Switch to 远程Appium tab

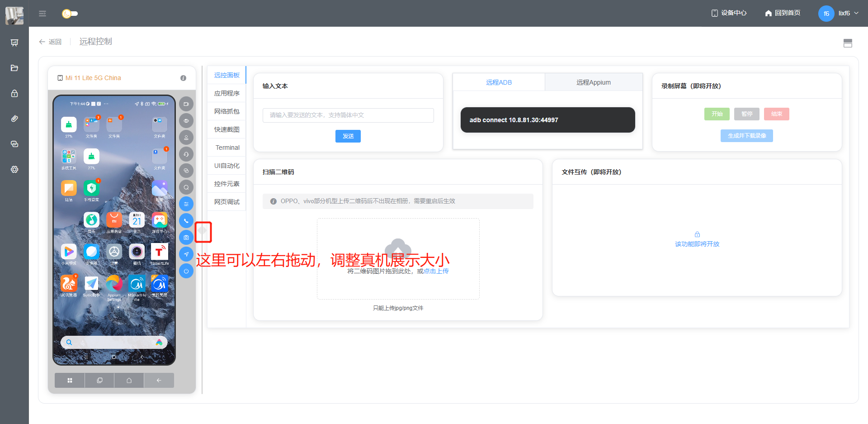(594, 82)
